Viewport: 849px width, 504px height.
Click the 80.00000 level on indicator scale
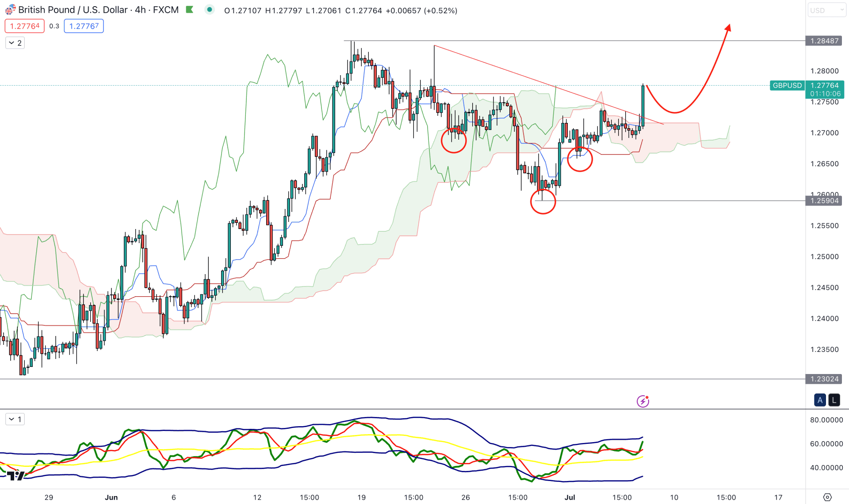coord(826,420)
